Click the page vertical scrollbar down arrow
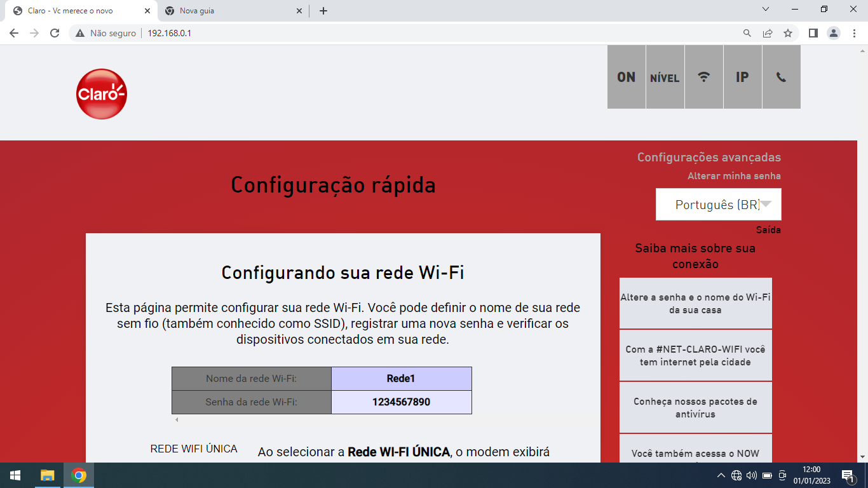This screenshot has width=868, height=488. click(x=862, y=456)
